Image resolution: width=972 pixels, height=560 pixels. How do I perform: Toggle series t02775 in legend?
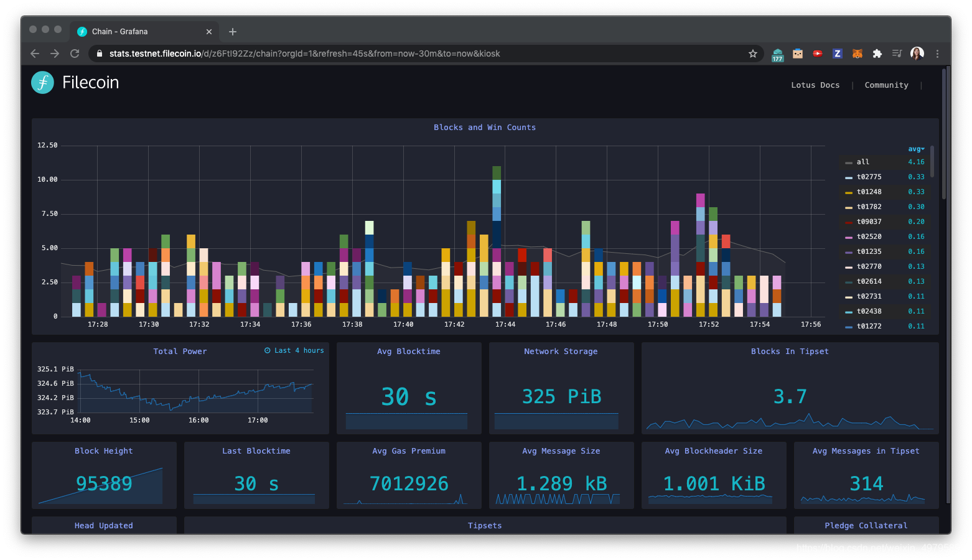click(x=869, y=177)
